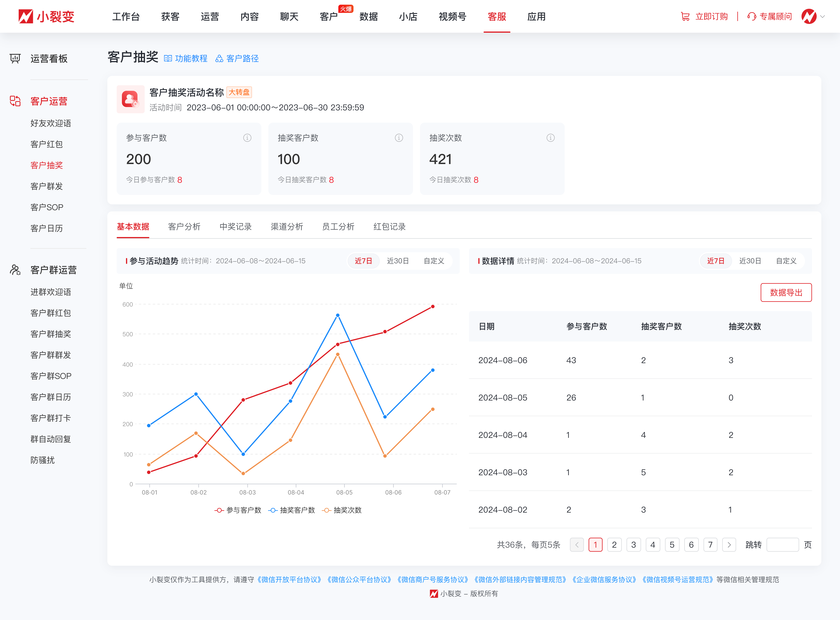Screen dimensions: 840x620
Task: Click the 客户运营 sidebar icon
Action: pos(15,101)
